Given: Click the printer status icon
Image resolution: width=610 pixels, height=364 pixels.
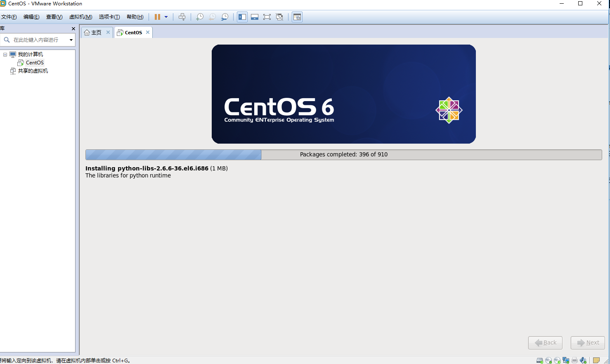Looking at the screenshot, I should point(575,360).
